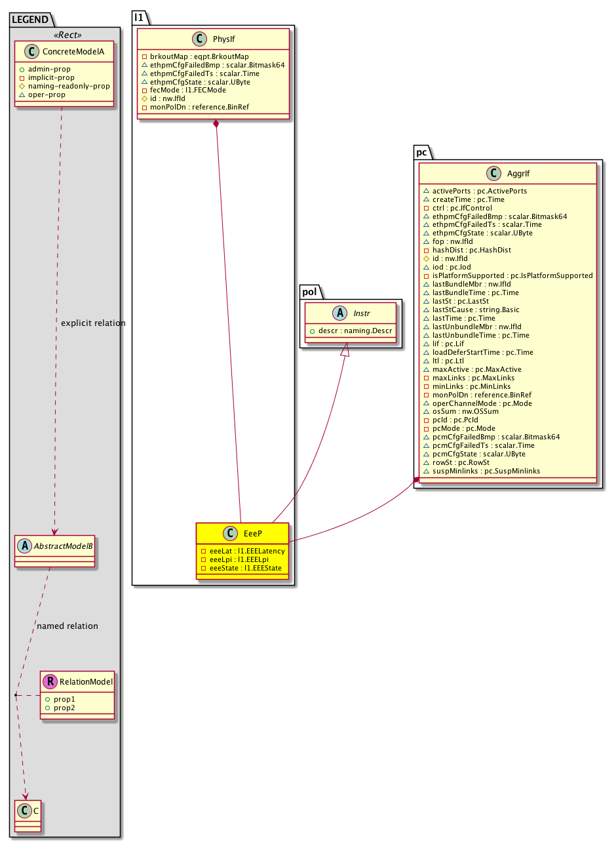Click the brkoutMap property in PhysIf

(x=198, y=56)
